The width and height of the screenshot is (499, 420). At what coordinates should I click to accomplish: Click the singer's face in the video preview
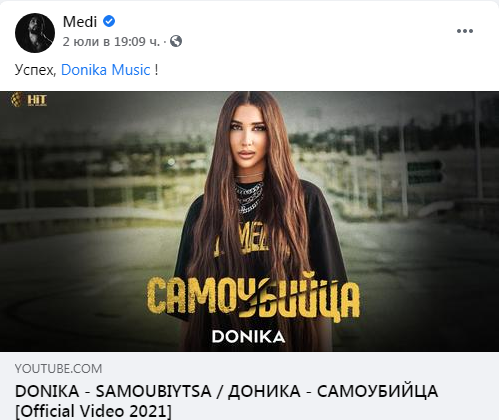[248, 138]
